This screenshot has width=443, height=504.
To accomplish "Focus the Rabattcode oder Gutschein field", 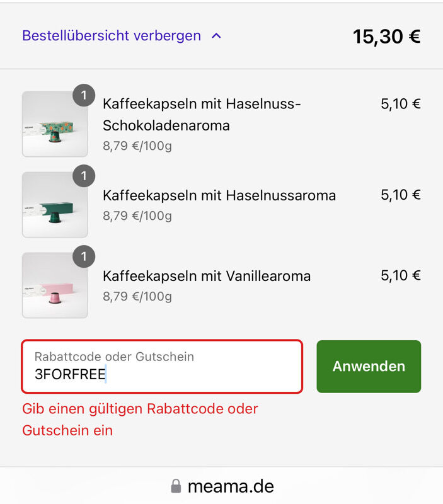I will click(162, 367).
